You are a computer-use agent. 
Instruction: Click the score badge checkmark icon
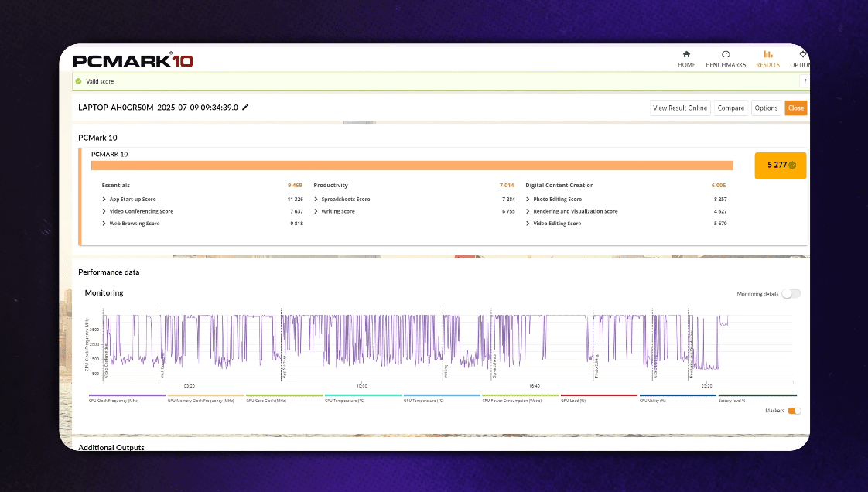[792, 165]
